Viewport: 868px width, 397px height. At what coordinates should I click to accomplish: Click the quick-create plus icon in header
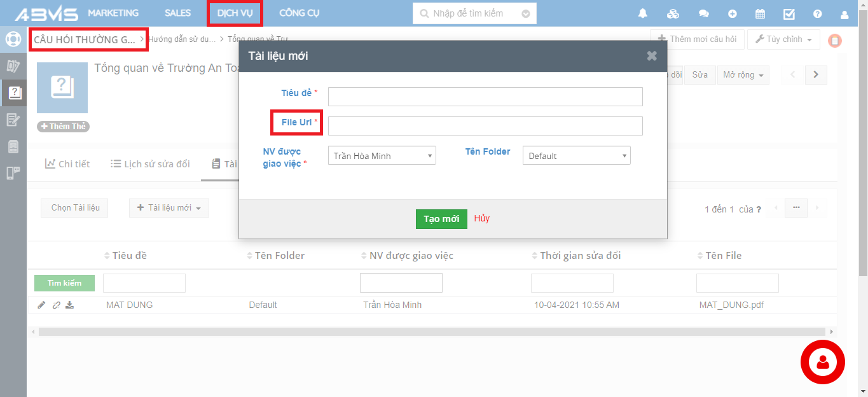click(x=733, y=13)
